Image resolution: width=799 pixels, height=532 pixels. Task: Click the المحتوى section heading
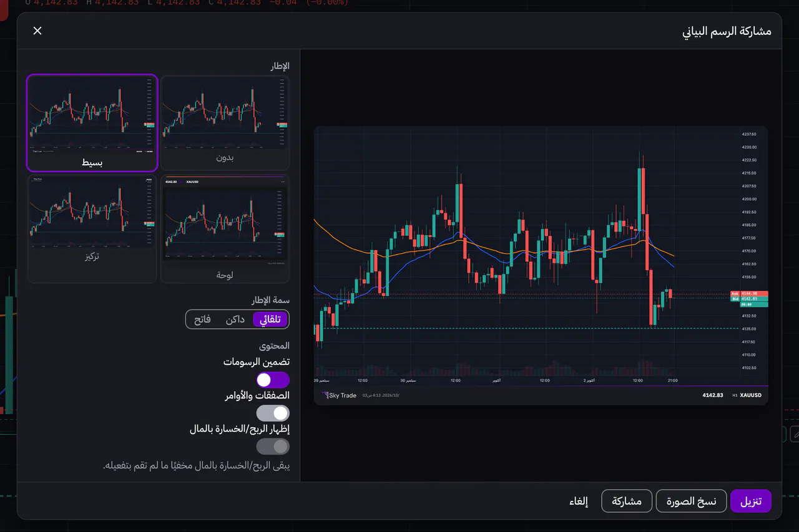coord(274,346)
